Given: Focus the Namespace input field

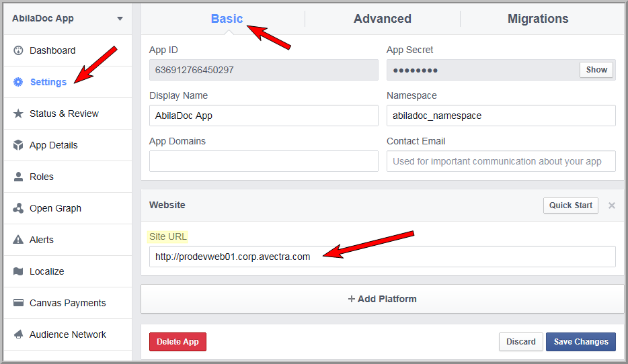Looking at the screenshot, I should point(501,116).
